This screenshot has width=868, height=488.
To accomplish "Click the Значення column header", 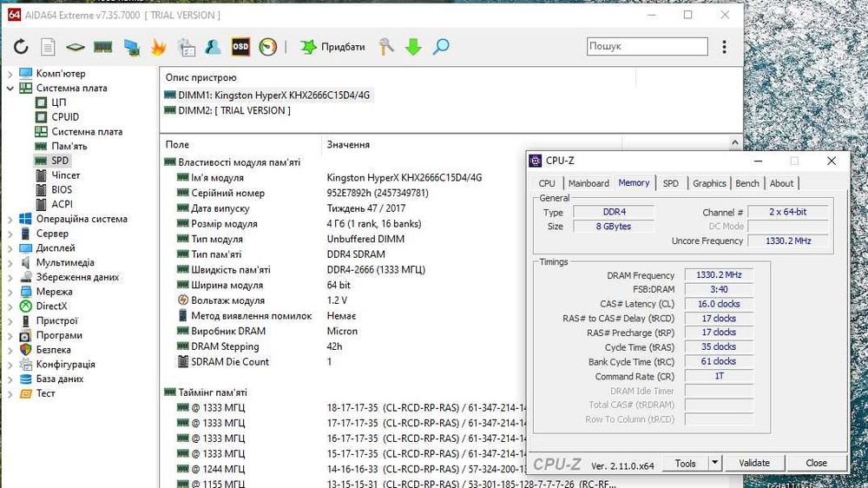I will tap(348, 144).
